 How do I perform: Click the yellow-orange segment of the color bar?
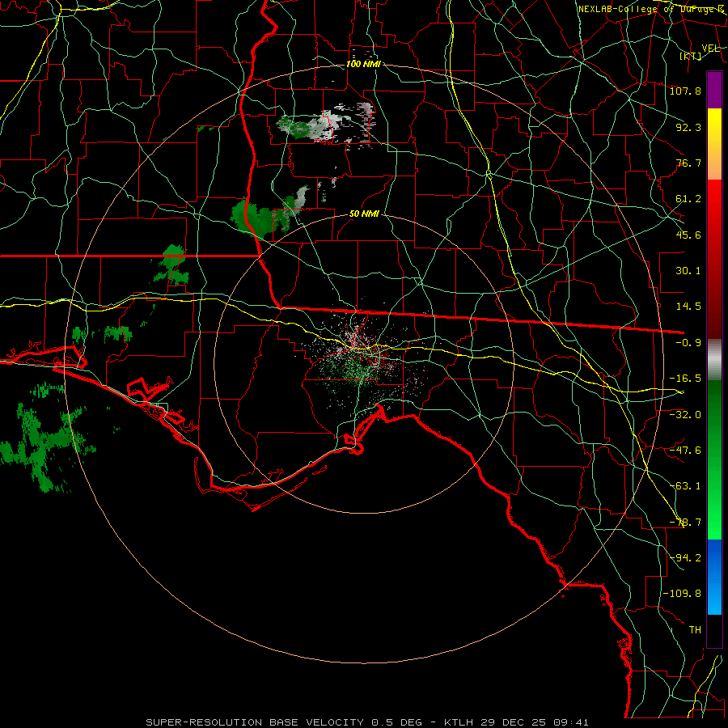point(714,144)
